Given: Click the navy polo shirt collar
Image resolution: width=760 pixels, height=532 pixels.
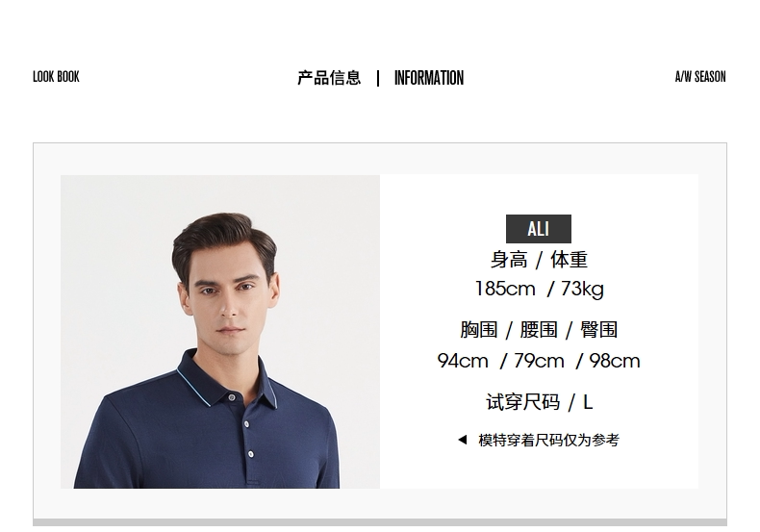Looking at the screenshot, I should (228, 380).
